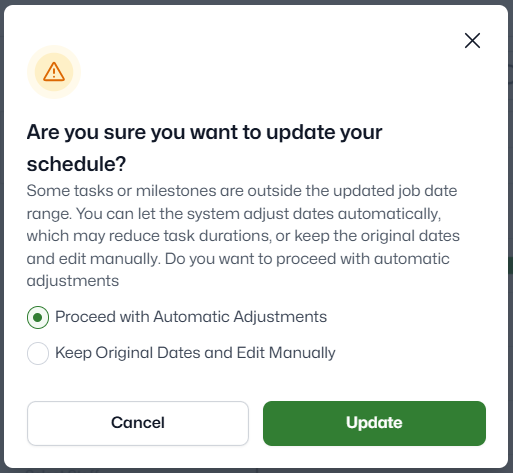Cancel the schedule update
Screen dimensions: 513x473
pos(138,423)
